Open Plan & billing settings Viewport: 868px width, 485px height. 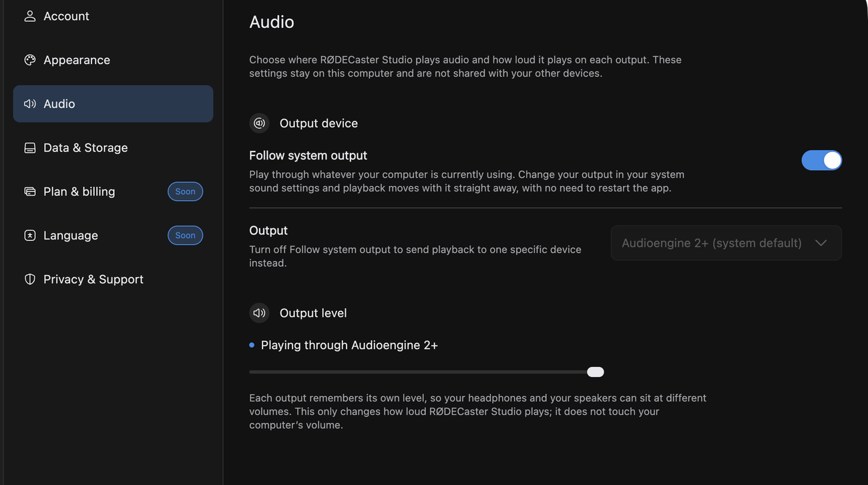[113, 191]
